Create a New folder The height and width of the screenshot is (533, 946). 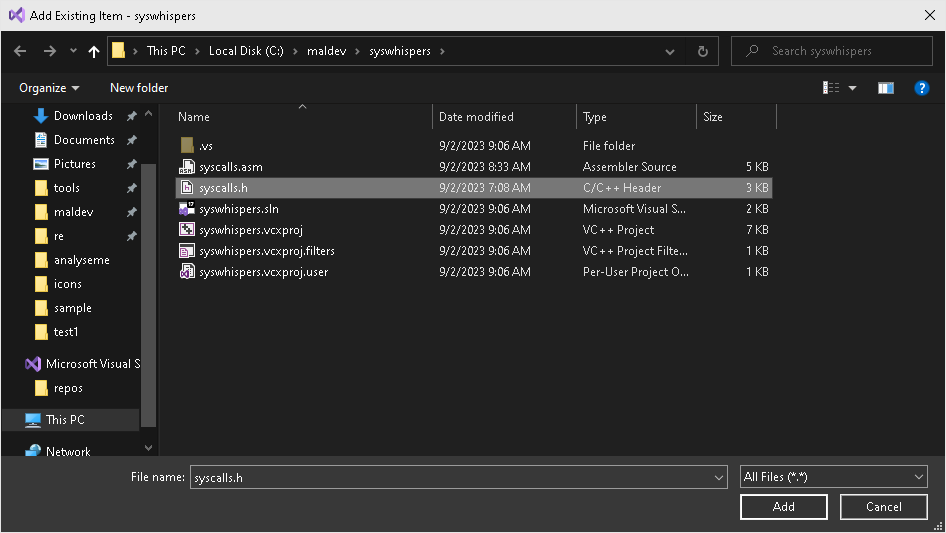139,88
